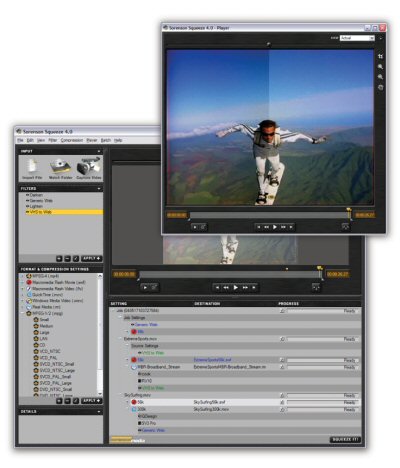Image resolution: width=400 pixels, height=468 pixels.
Task: Click the APPLY button under the Filters list
Action: pos(91,258)
